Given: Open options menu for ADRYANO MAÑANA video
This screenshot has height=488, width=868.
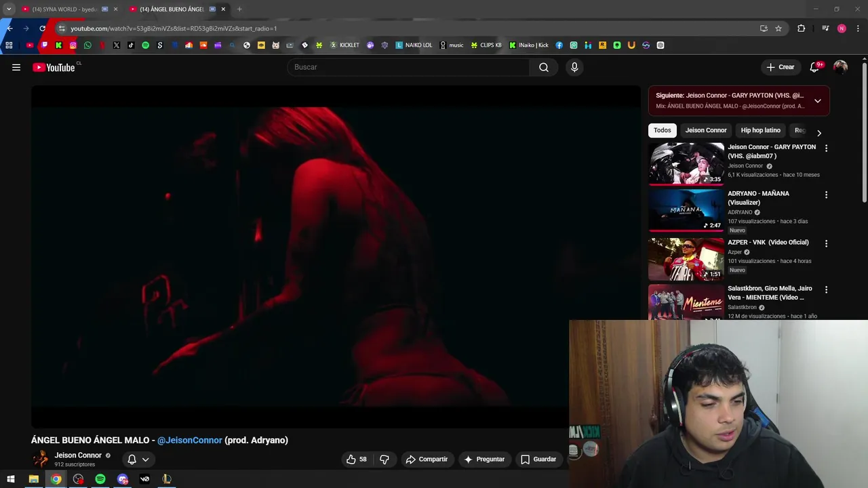Looking at the screenshot, I should [x=826, y=195].
